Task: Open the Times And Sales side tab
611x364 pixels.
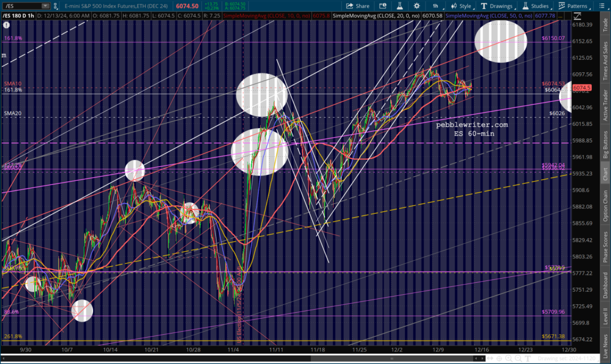Action: pos(605,60)
